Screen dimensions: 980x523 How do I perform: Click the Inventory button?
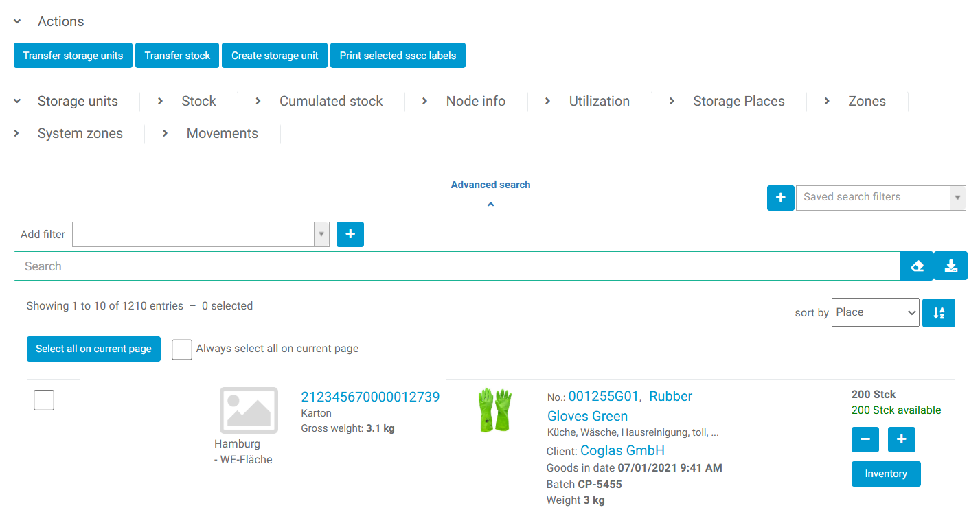click(886, 474)
